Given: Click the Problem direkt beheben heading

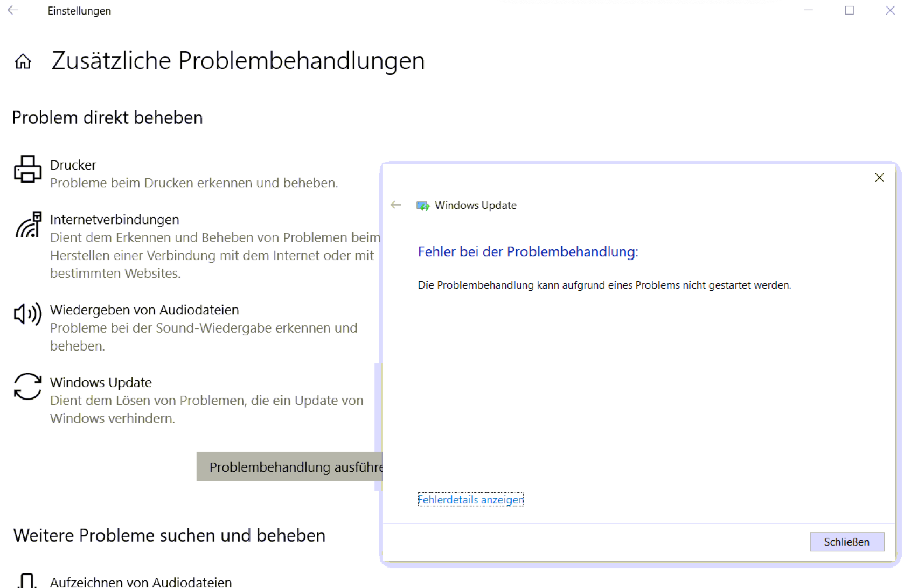Looking at the screenshot, I should click(107, 117).
